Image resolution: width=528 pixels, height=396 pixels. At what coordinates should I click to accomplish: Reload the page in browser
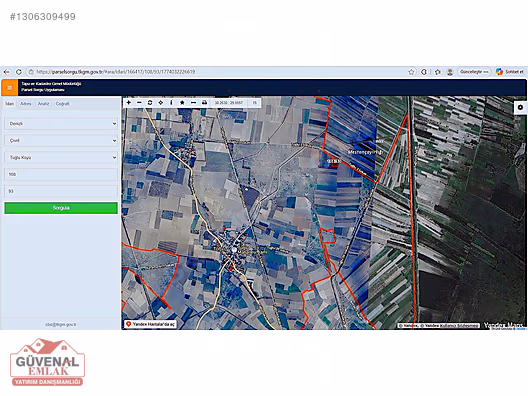tap(19, 72)
